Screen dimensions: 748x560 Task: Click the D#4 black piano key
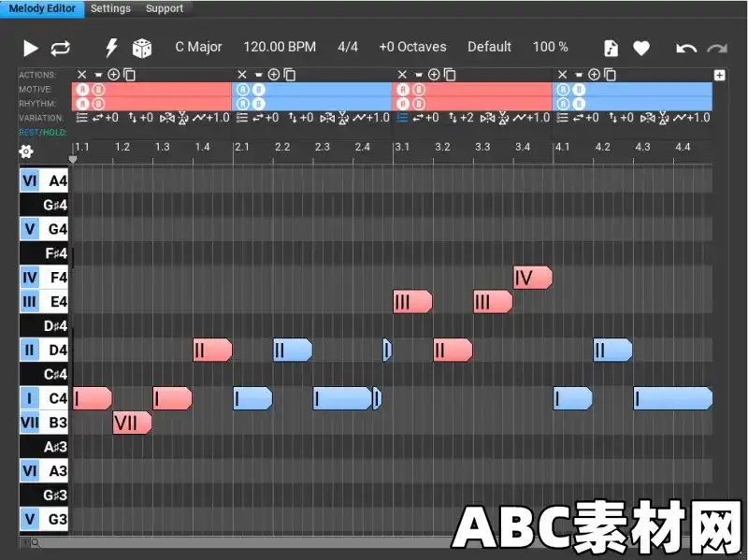[44, 325]
